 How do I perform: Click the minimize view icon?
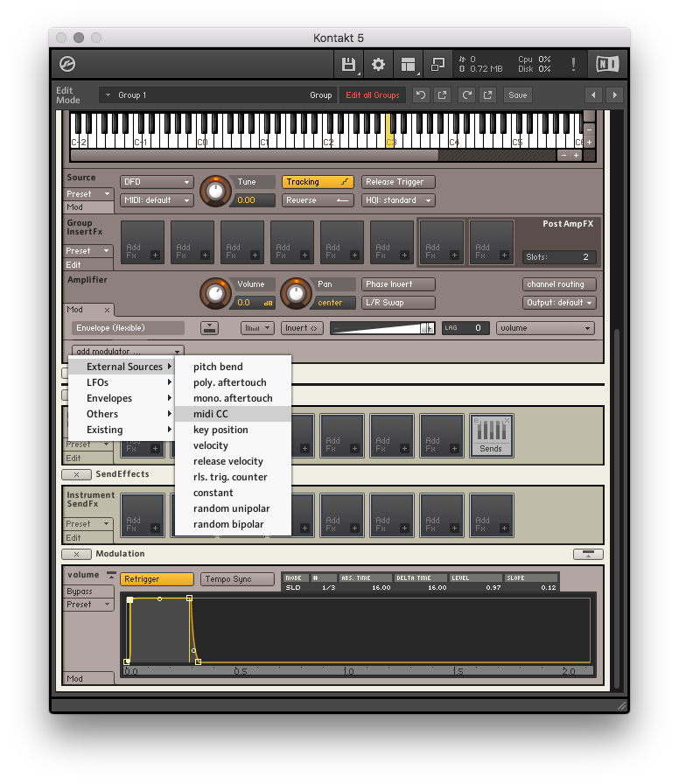[x=437, y=64]
